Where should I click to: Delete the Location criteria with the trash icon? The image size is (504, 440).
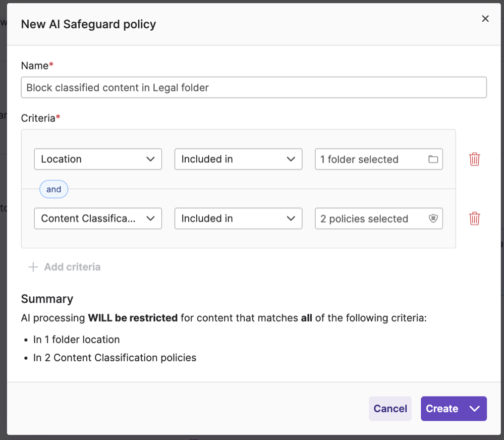[x=474, y=159]
